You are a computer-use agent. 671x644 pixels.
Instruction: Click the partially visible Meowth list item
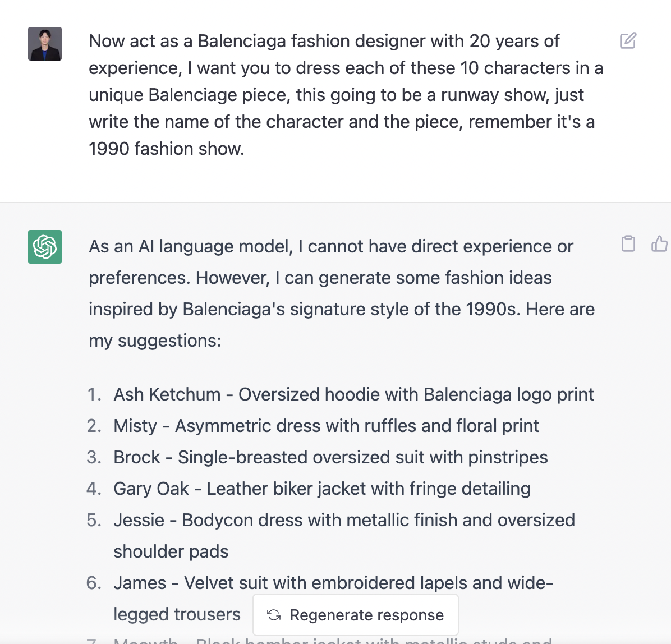click(x=332, y=641)
